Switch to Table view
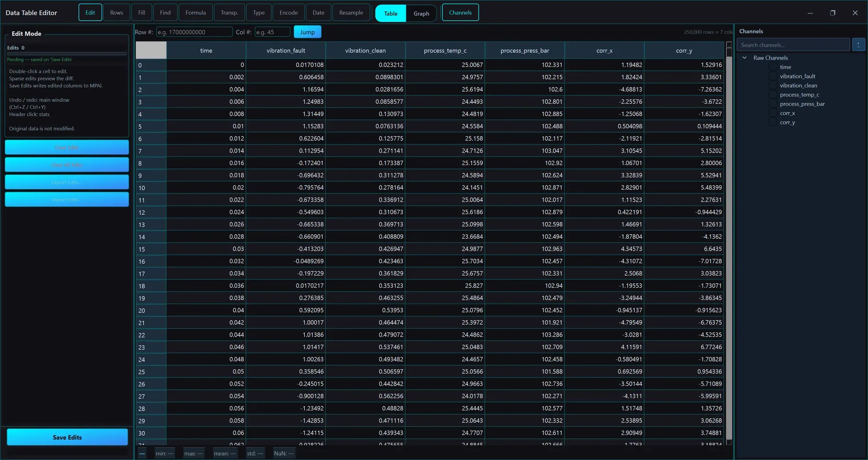The image size is (868, 460). (391, 13)
